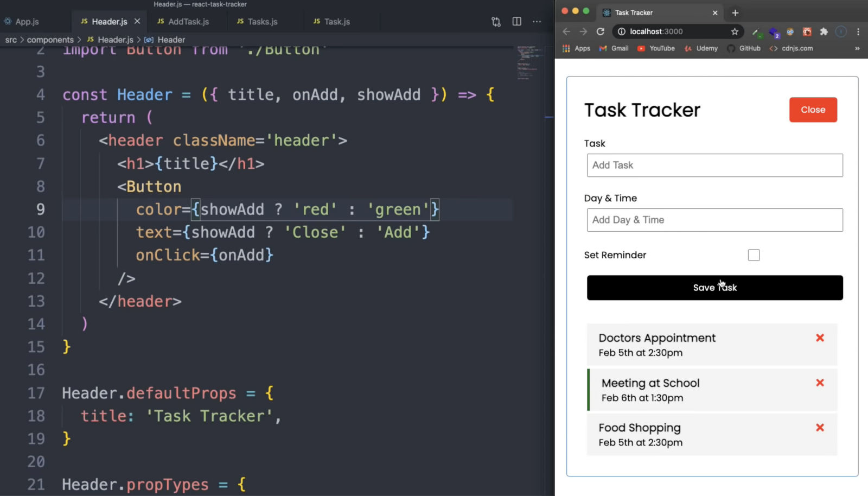
Task: Click the compare changes icon in editor
Action: [496, 22]
